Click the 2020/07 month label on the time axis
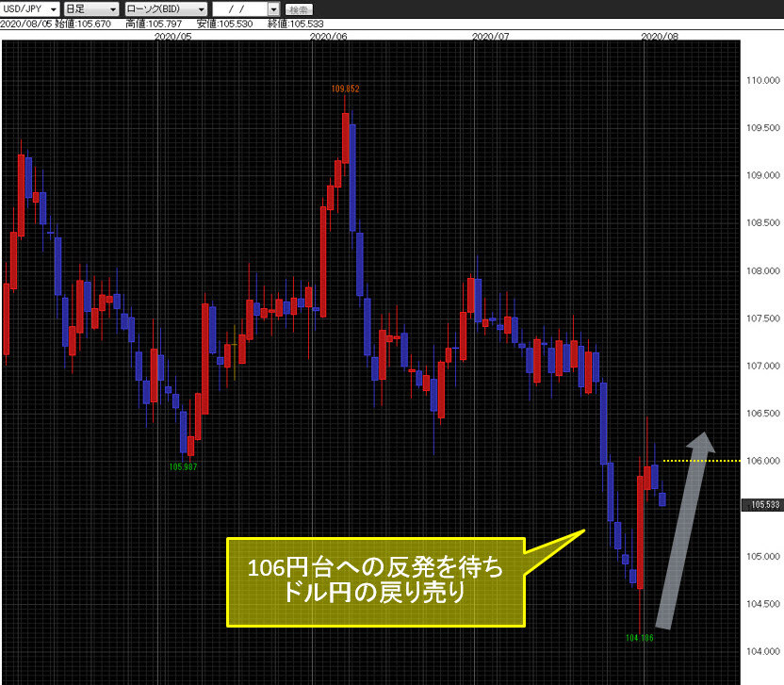The image size is (784, 685). tap(491, 36)
